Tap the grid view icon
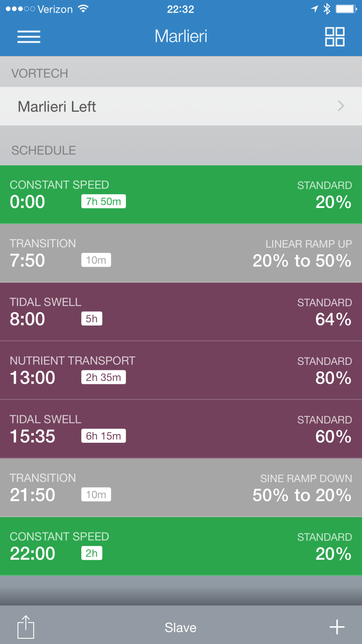 click(335, 37)
